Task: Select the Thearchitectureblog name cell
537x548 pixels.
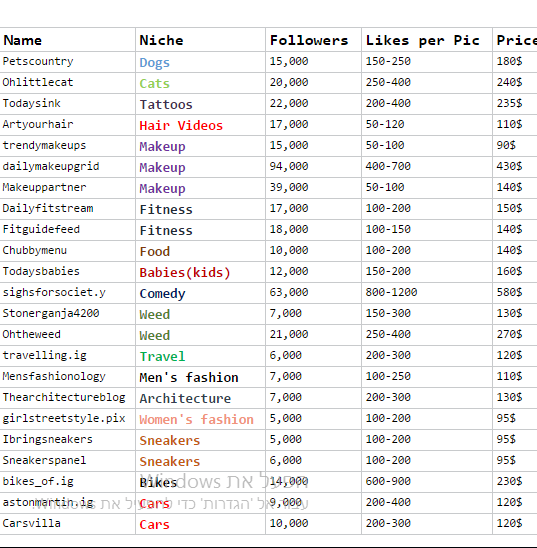Action: pyautogui.click(x=67, y=398)
